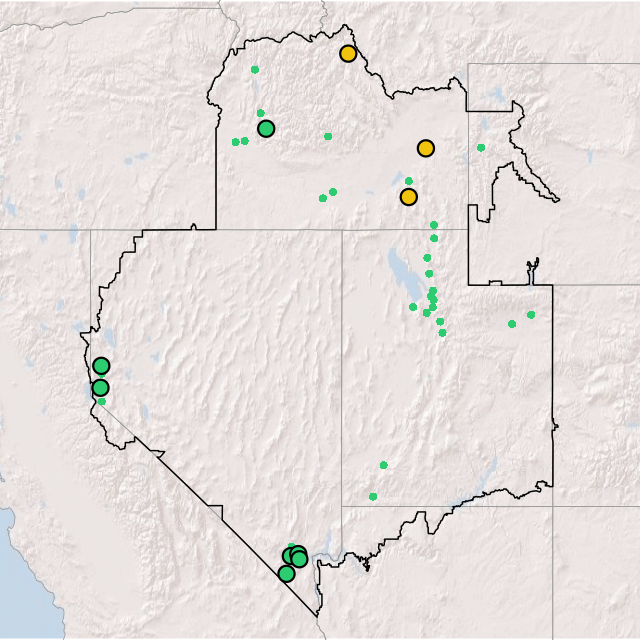Click the northernmost yellow circle marker
This screenshot has height=640, width=640.
pos(348,54)
